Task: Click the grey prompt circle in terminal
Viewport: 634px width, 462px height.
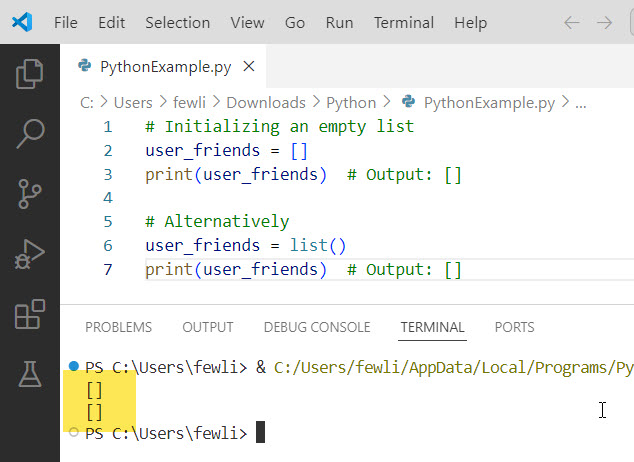Action: point(74,432)
